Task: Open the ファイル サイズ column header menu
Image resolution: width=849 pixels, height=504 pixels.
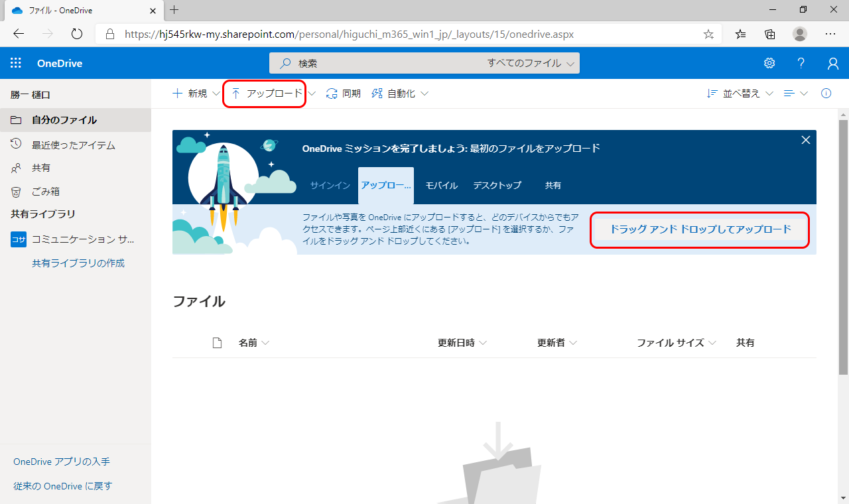Action: click(677, 343)
